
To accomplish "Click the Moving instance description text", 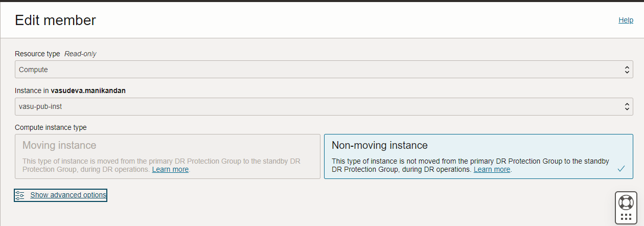I will [x=161, y=165].
